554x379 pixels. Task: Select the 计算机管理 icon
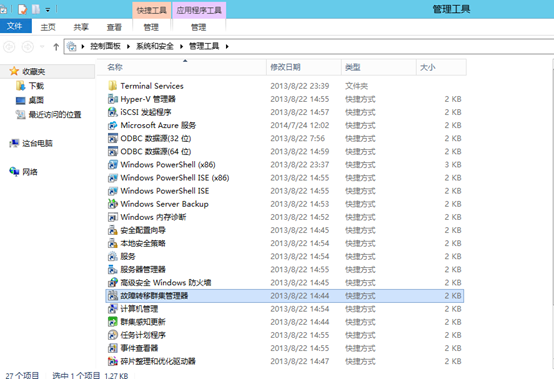(x=112, y=309)
